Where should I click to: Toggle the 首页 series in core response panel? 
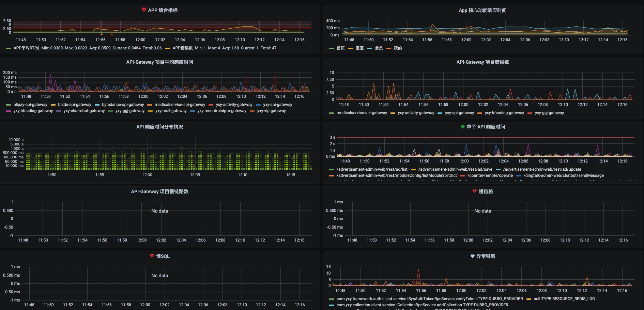340,48
